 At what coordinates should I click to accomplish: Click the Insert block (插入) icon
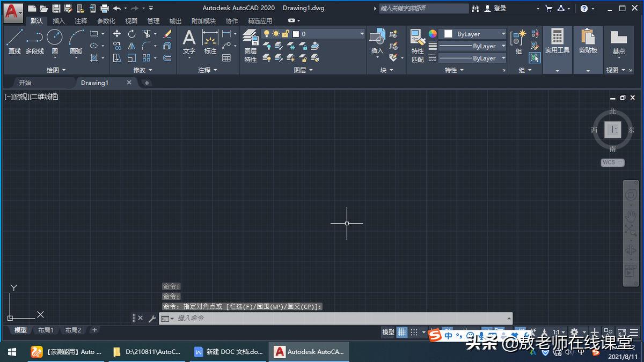pyautogui.click(x=377, y=41)
